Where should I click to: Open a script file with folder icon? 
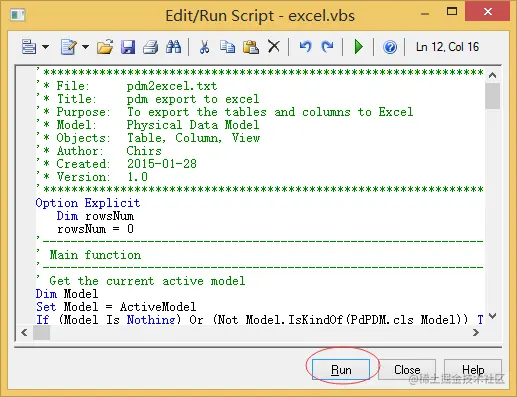tap(105, 47)
